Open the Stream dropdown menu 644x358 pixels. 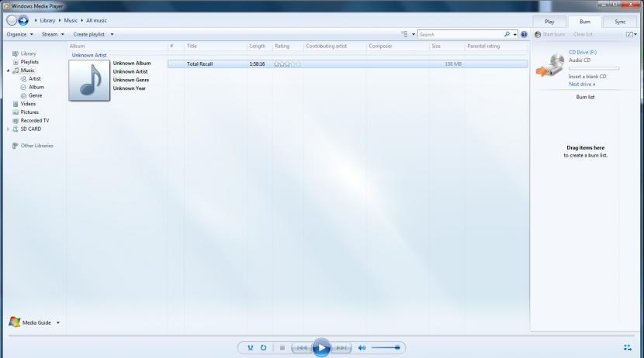pos(53,34)
